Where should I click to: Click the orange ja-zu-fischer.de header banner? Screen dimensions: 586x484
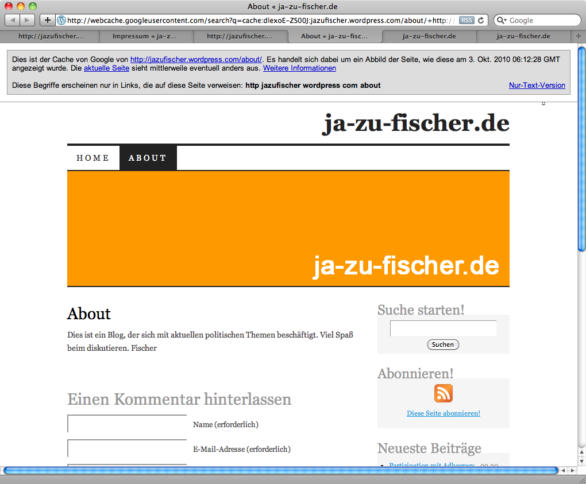288,228
